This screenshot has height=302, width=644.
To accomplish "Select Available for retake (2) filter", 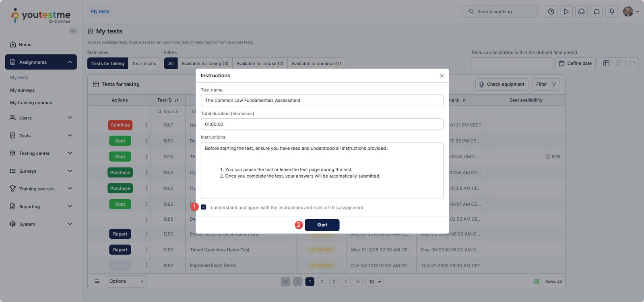I will tap(260, 64).
